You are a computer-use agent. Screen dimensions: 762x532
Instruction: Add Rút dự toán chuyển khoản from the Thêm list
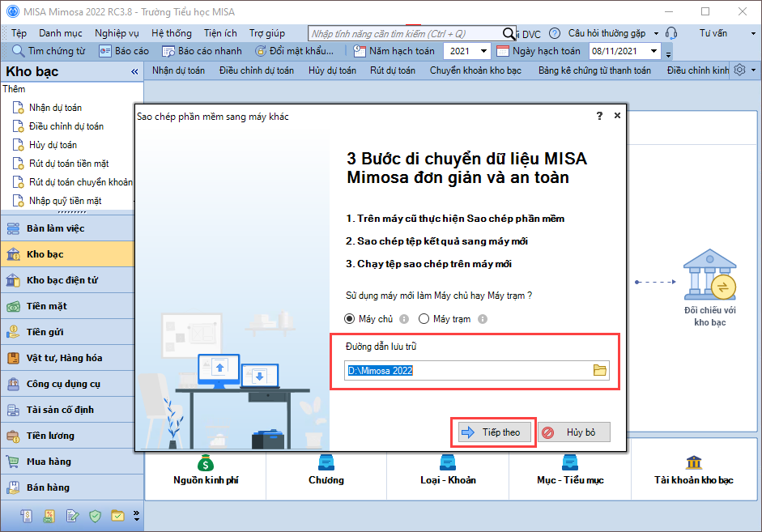click(81, 182)
